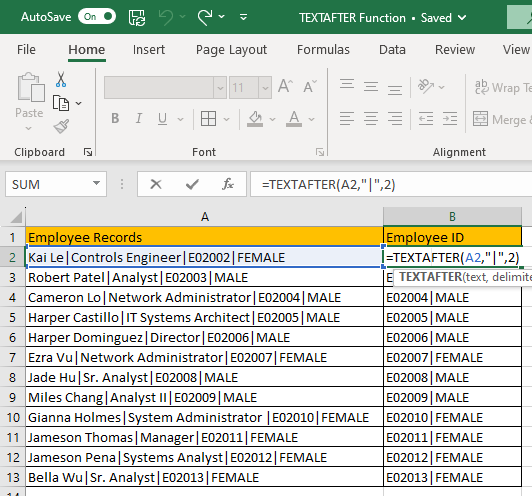
Task: Open the Redo history dropdown
Action: 222,17
